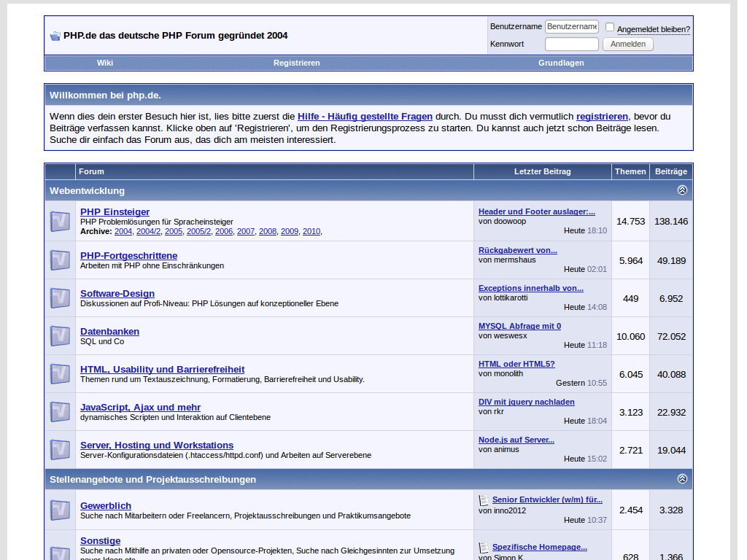Click the Datenbanken Themen count 10.060
Viewport: 747px width, 560px height.
click(x=630, y=337)
